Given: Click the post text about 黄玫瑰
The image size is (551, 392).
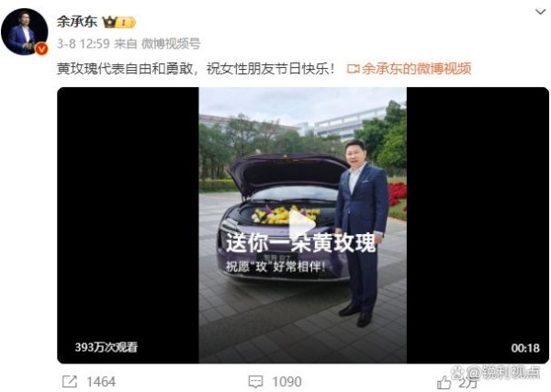Looking at the screenshot, I should 196,69.
